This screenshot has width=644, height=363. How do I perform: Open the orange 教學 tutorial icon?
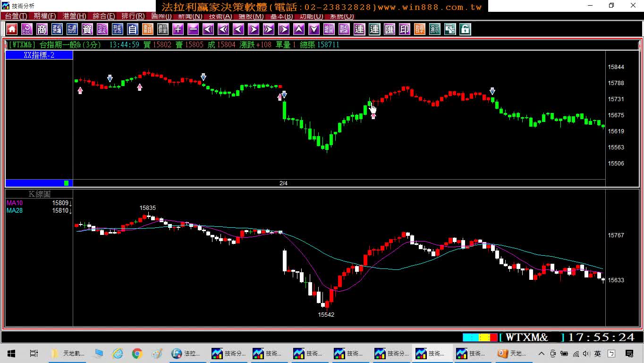coord(420,29)
